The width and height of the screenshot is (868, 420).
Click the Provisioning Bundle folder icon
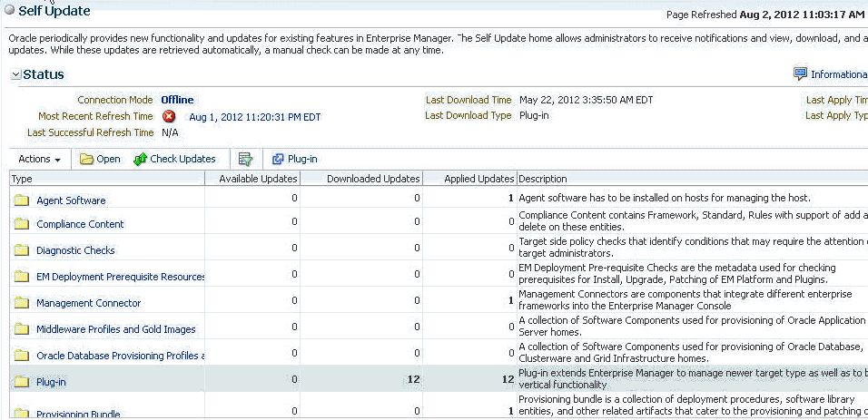click(22, 414)
